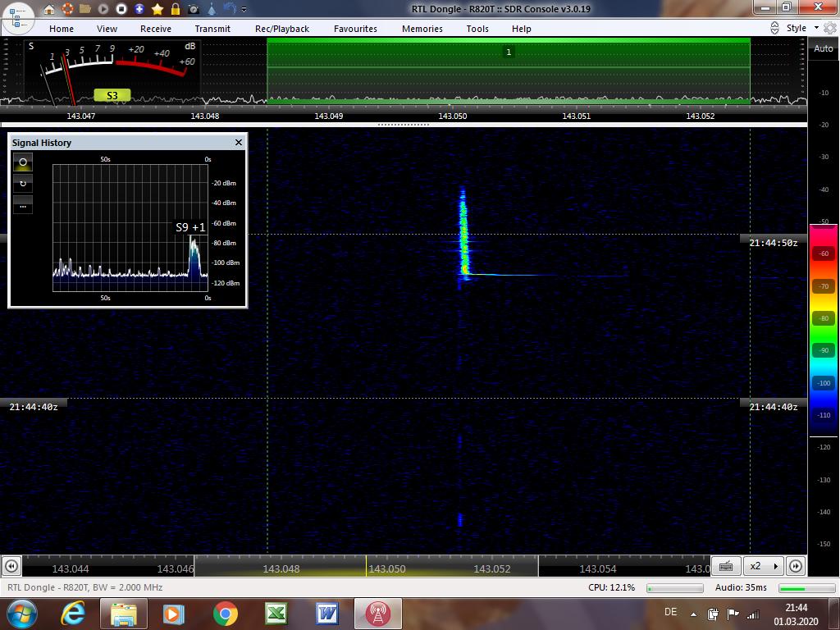Close the Signal History panel

(x=239, y=143)
